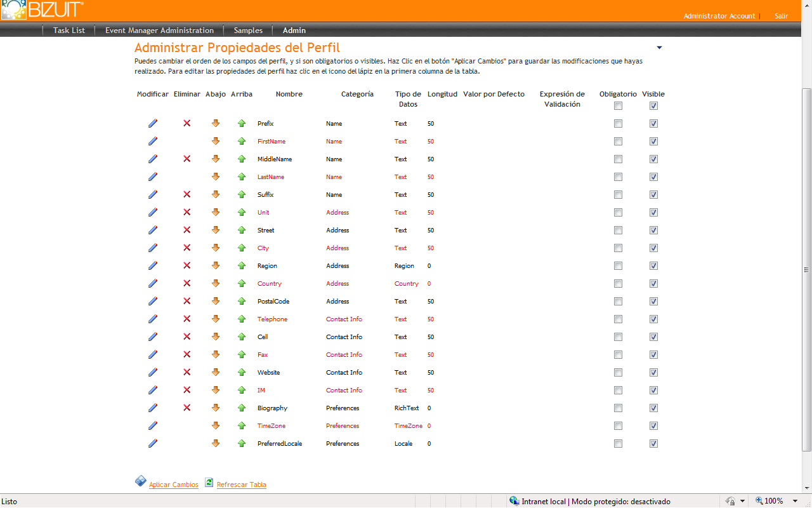Move the Region property up
The width and height of the screenshot is (812, 508).
coord(241,266)
